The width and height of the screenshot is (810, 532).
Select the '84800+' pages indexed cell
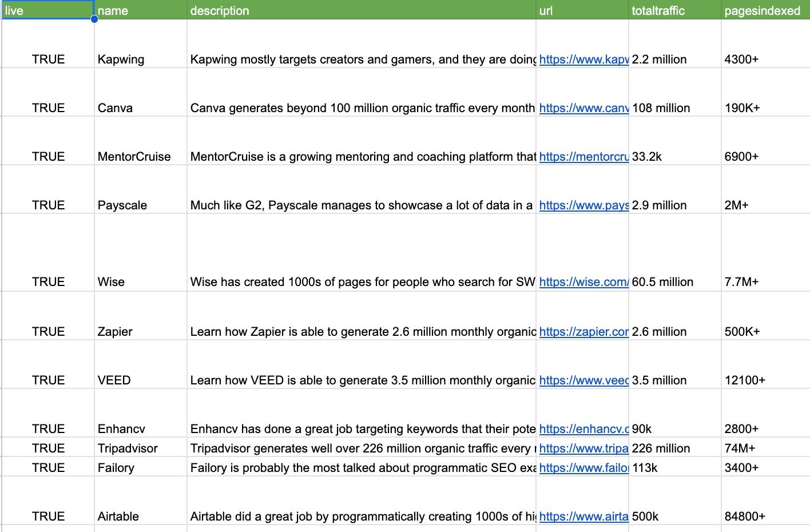[766, 501]
